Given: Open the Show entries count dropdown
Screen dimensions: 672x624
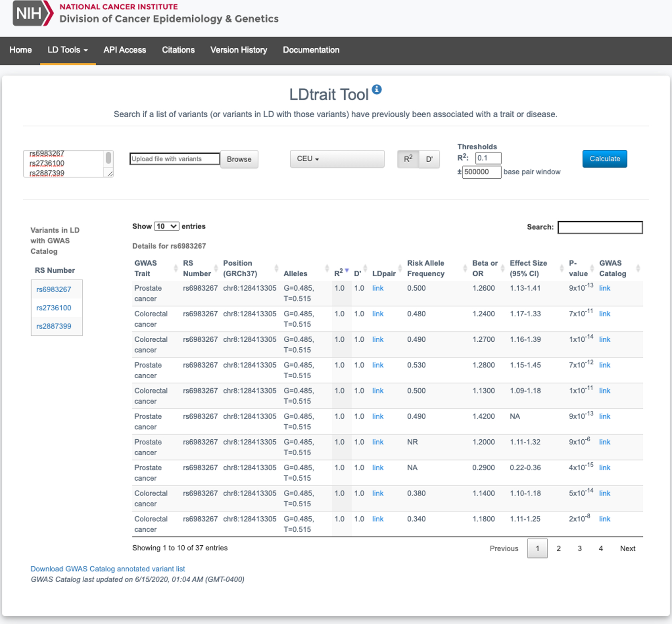Looking at the screenshot, I should coord(167,226).
